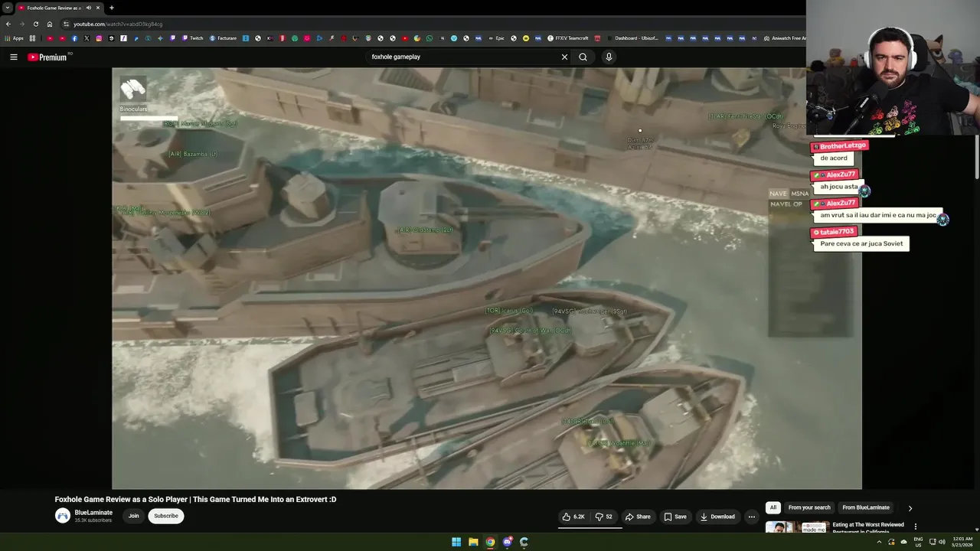The width and height of the screenshot is (980, 551).
Task: Open the clock and date flyout
Action: 962,542
